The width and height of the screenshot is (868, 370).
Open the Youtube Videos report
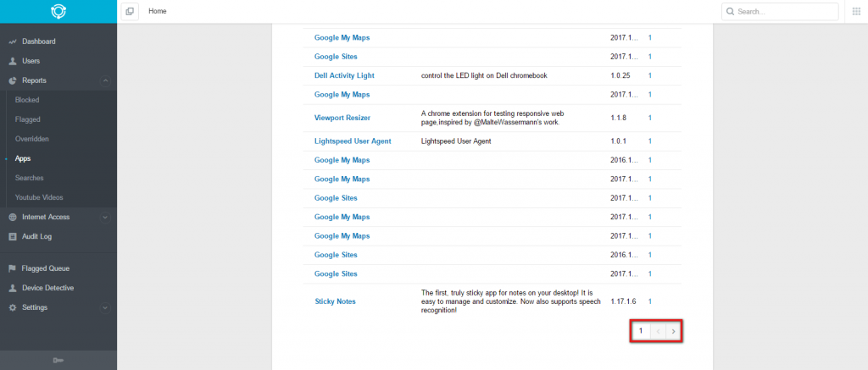click(x=39, y=197)
